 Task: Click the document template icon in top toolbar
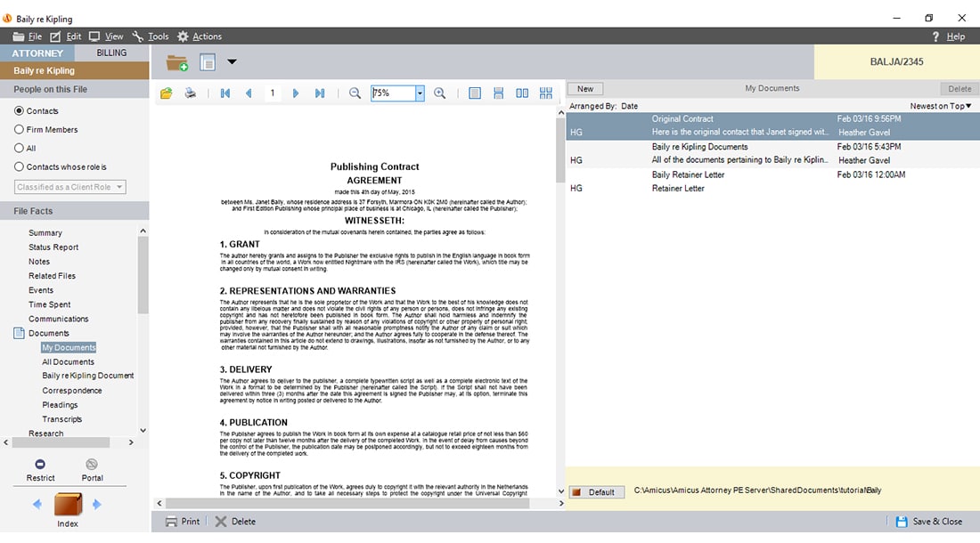(208, 62)
